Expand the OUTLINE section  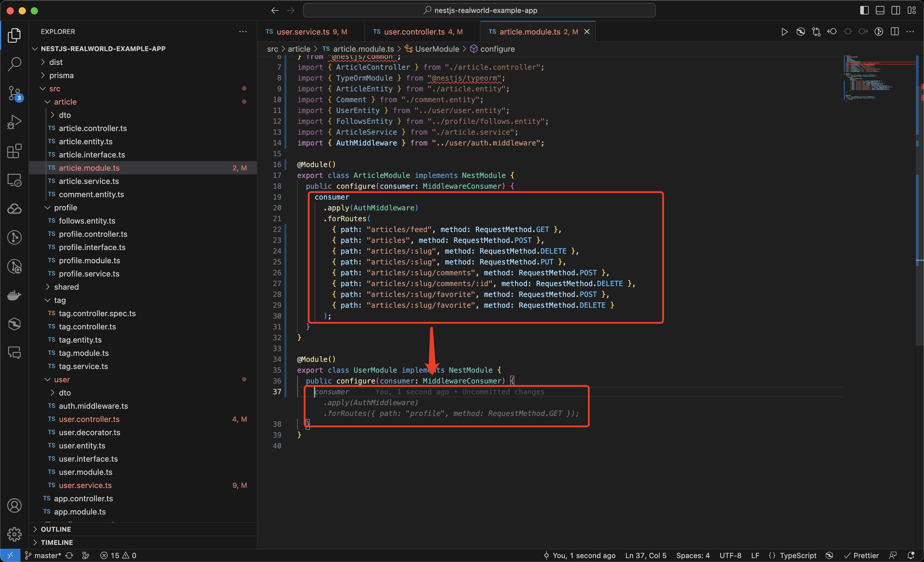click(56, 529)
